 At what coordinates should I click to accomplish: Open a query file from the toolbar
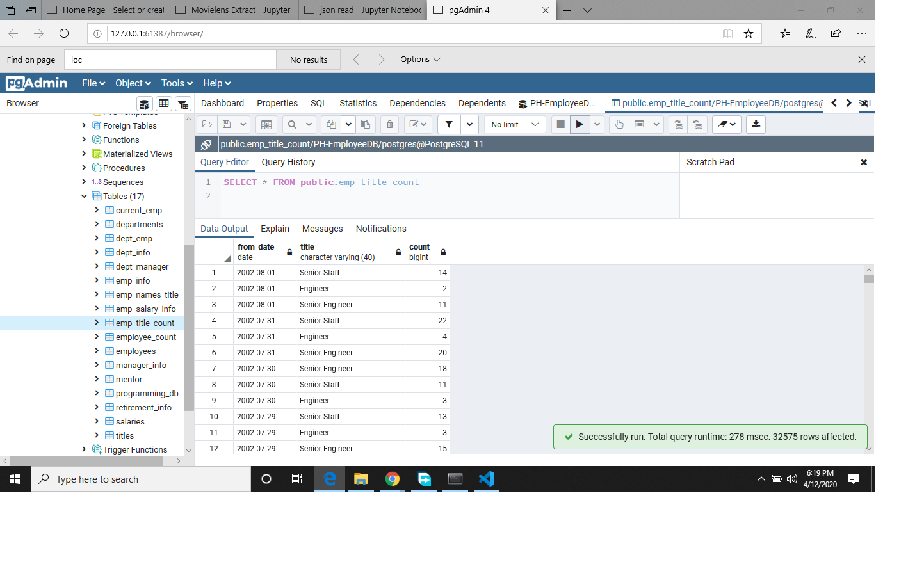point(207,124)
